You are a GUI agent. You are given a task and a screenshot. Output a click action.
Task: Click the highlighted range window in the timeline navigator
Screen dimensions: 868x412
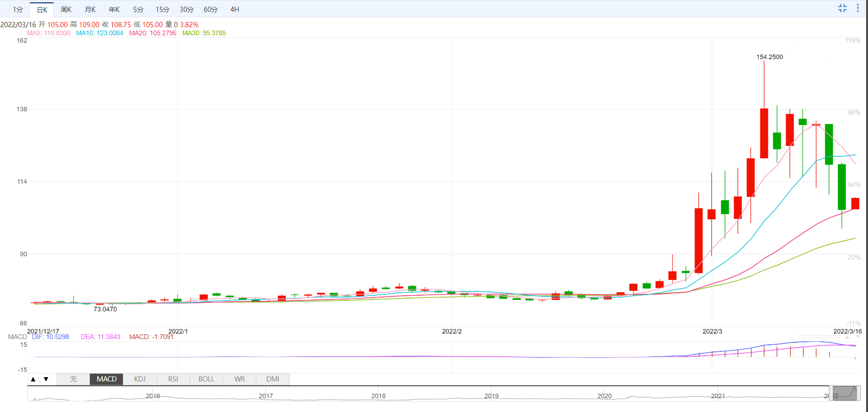[845, 393]
